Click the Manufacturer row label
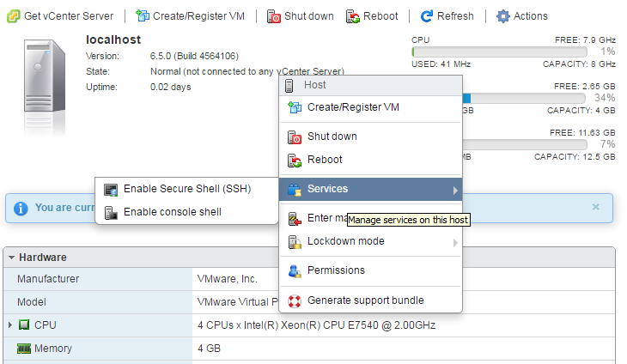627x364 pixels. (x=48, y=279)
